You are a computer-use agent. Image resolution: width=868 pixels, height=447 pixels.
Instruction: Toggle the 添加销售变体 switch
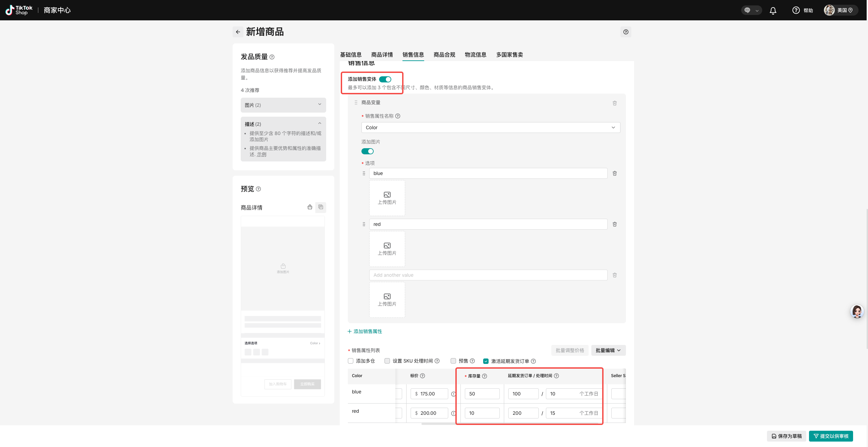(x=385, y=79)
